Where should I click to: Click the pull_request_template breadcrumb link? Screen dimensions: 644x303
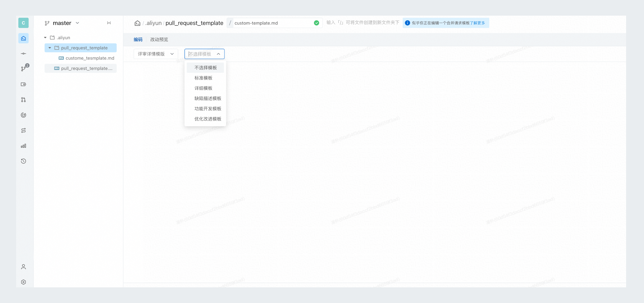[194, 23]
